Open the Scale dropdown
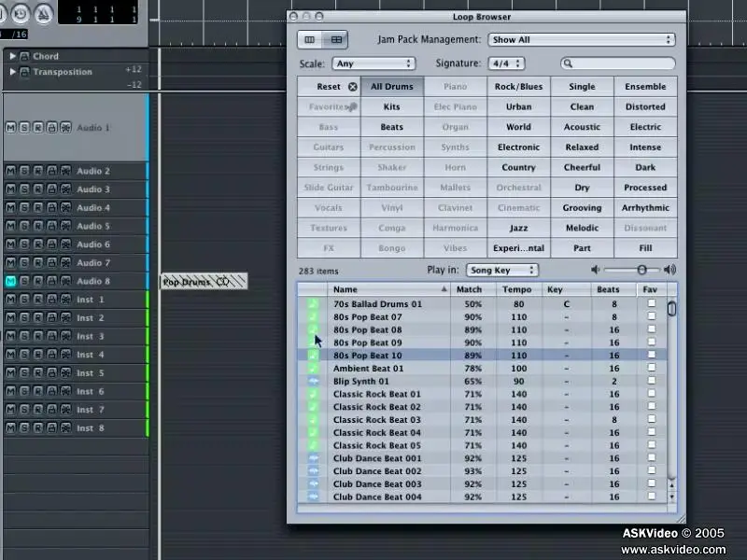The image size is (747, 560). click(373, 63)
